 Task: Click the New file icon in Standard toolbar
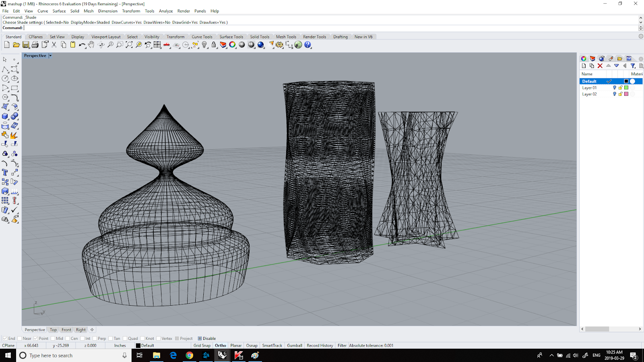[7, 45]
